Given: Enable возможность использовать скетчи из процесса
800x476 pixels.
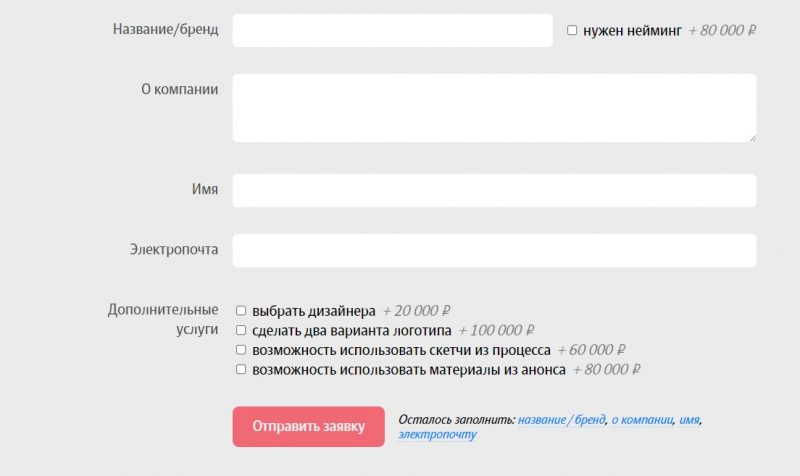Looking at the screenshot, I should coord(240,350).
